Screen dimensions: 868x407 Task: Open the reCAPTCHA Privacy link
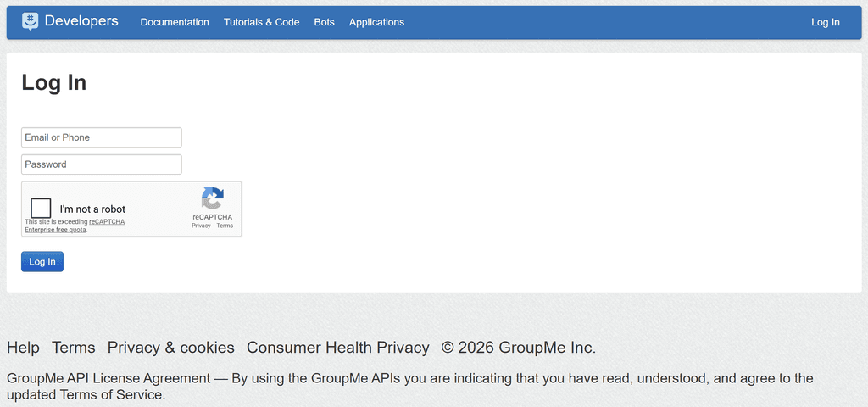tap(201, 226)
